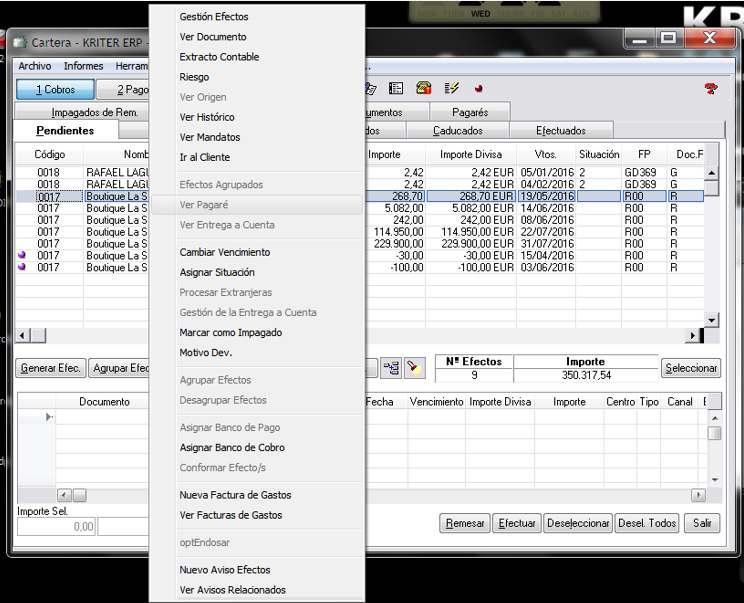
Task: Click the Cartera window title icon
Action: coord(19,43)
